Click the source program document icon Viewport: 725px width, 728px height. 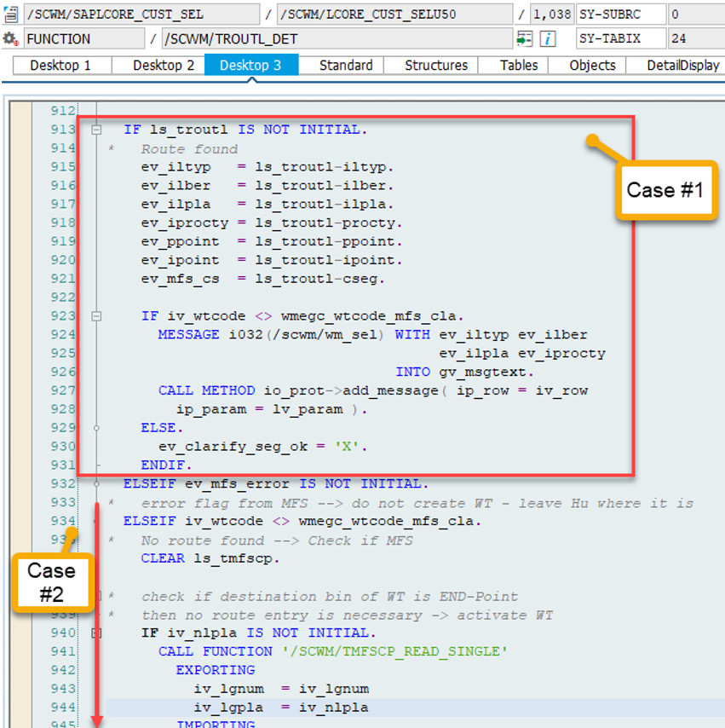(10, 14)
